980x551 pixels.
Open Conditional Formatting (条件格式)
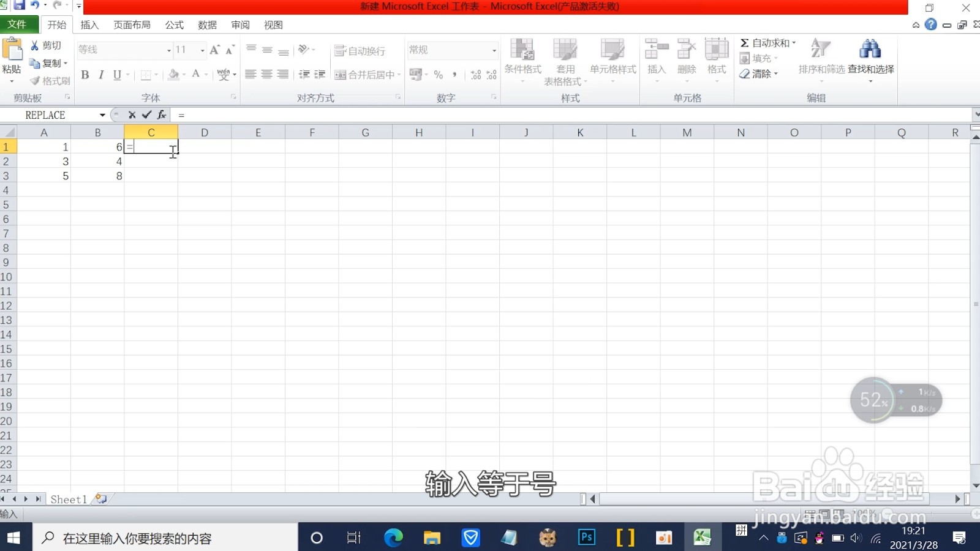coord(522,61)
